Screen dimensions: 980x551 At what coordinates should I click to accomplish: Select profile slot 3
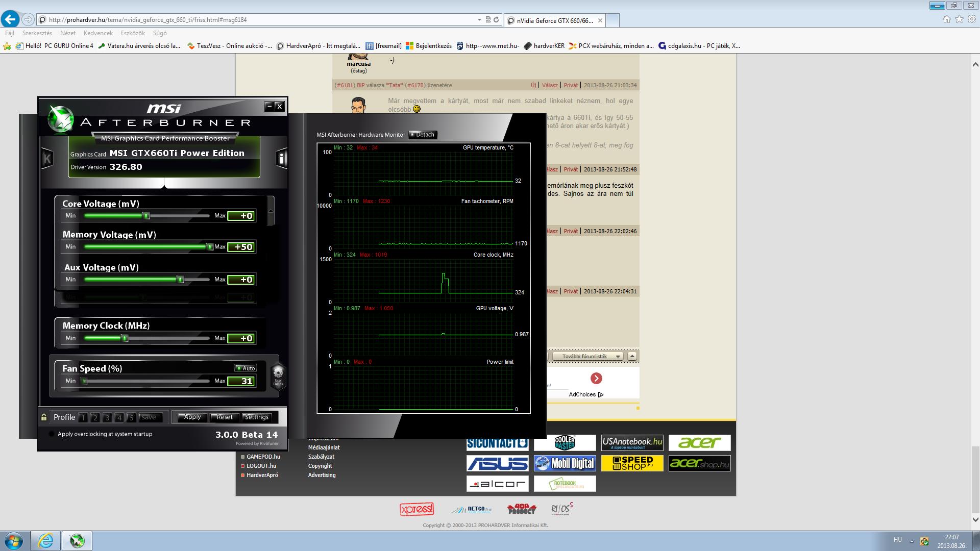pos(107,417)
